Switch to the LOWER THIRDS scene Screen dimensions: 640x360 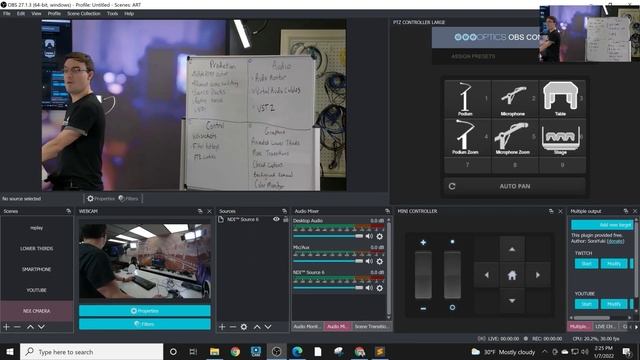coord(37,248)
